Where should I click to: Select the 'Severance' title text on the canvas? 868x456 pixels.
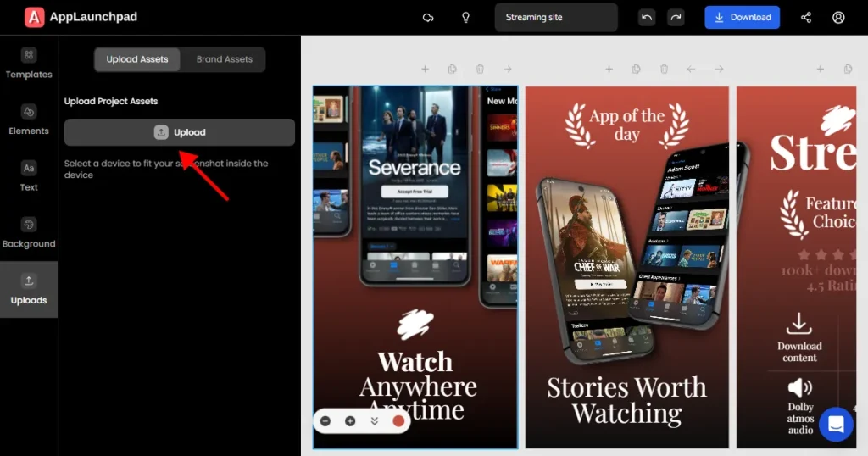414,168
